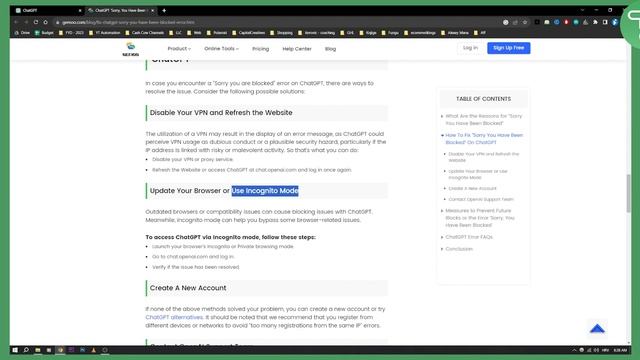Open the YT Automation bookmark folder
640x360 pixels.
(x=104, y=33)
